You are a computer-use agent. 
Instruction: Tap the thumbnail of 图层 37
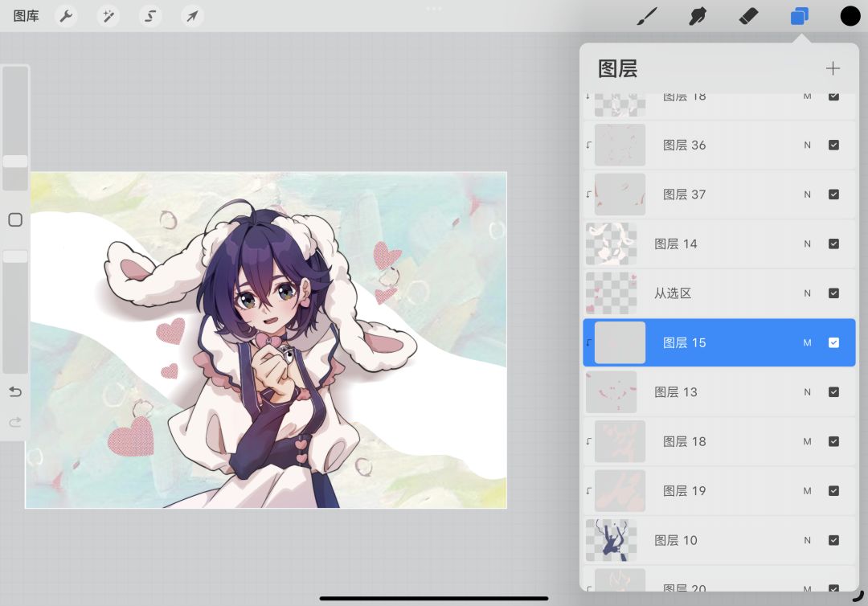(620, 194)
